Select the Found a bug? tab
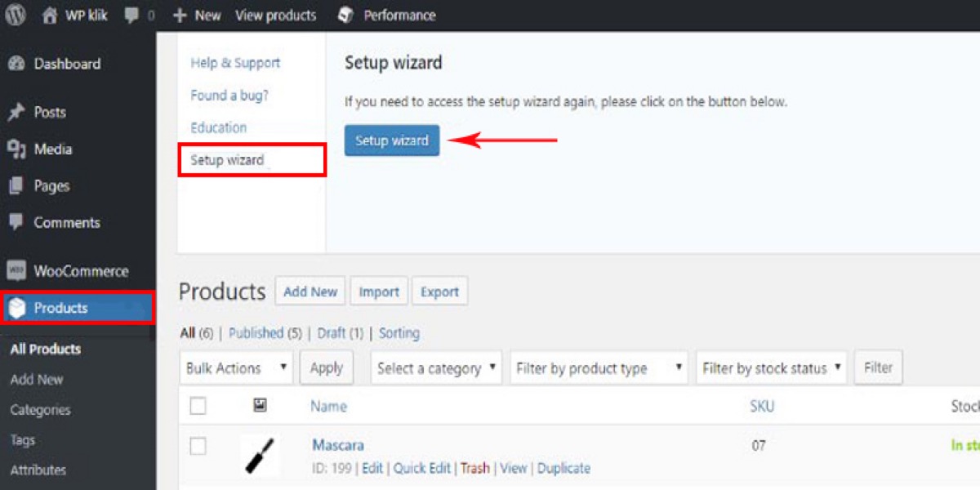Viewport: 980px width, 490px height. [x=229, y=96]
